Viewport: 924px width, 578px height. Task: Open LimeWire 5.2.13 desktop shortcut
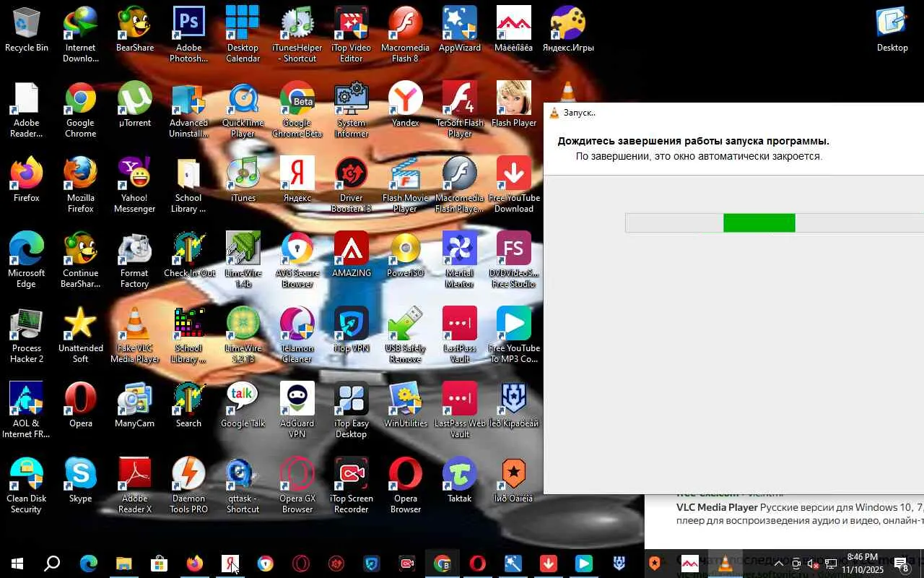[x=243, y=335]
